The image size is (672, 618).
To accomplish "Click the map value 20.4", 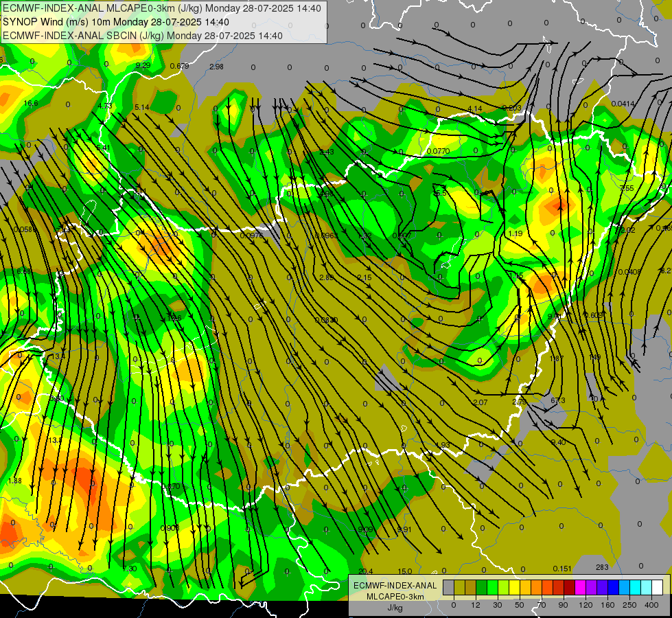I will [x=366, y=571].
